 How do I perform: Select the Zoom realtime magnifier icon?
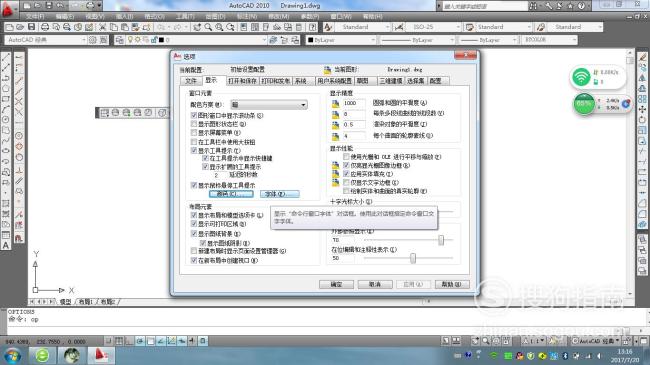[x=208, y=27]
